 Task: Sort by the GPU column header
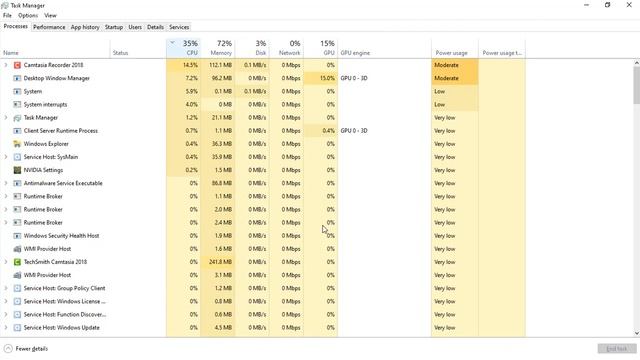click(320, 48)
